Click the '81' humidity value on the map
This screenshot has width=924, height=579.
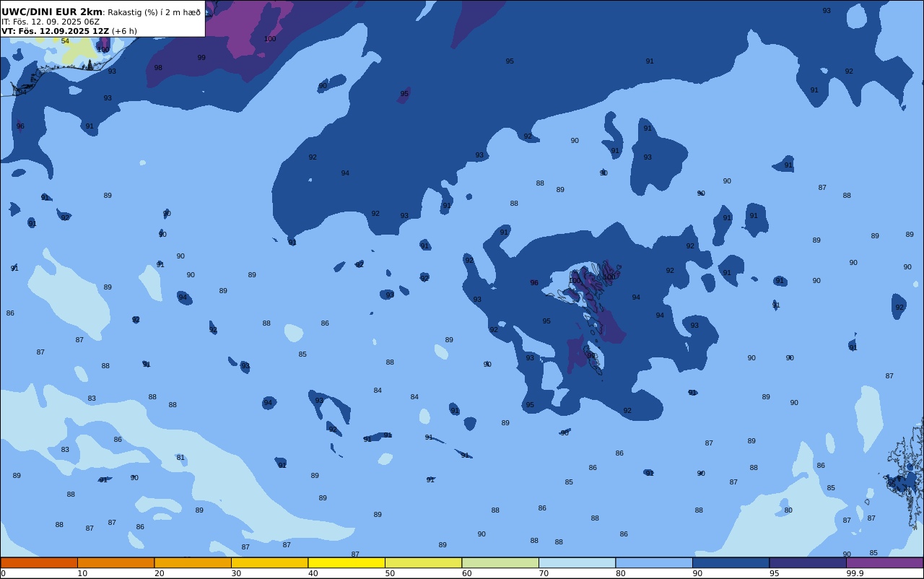[180, 458]
